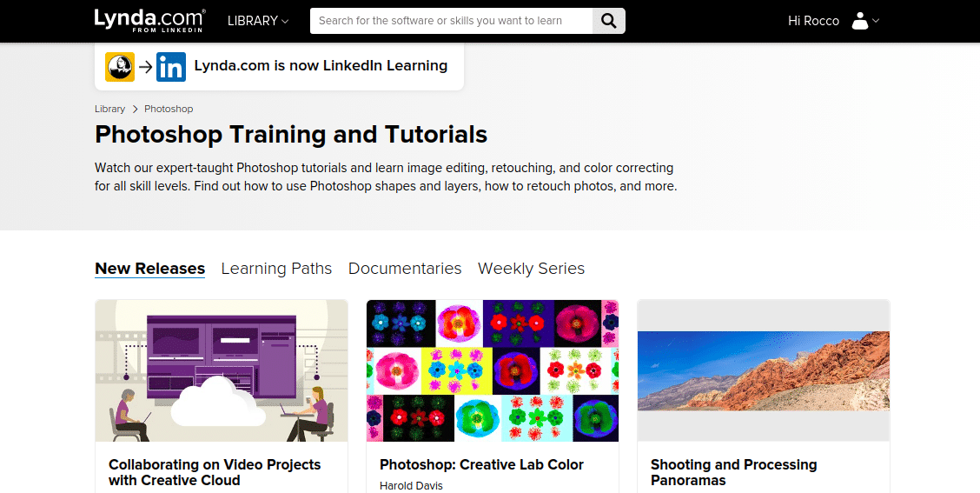Screen dimensions: 980x493
Task: Open 'Lynda.com is now LinkedIn Learning' banner
Action: [280, 66]
